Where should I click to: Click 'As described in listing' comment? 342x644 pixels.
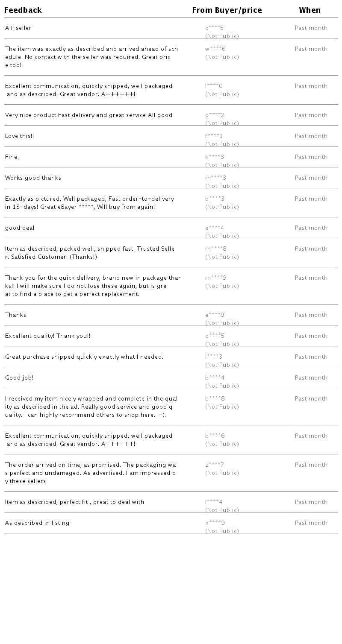coord(37,523)
